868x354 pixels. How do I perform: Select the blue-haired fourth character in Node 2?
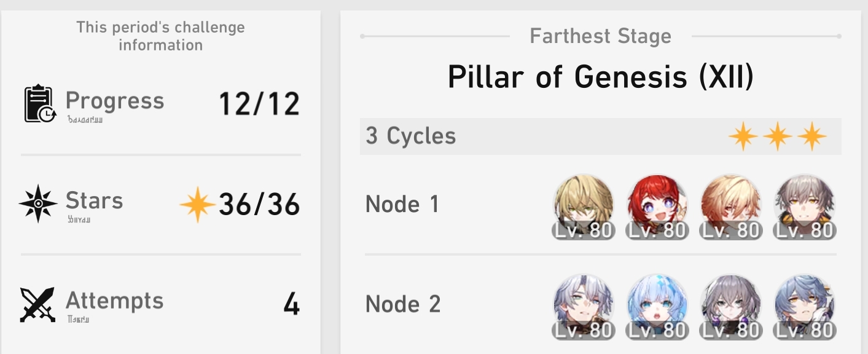805,307
